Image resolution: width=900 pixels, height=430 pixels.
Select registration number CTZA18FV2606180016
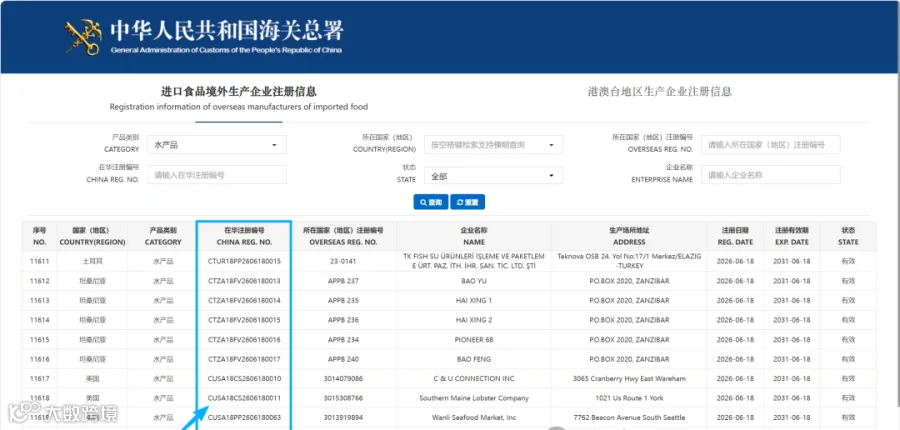244,339
